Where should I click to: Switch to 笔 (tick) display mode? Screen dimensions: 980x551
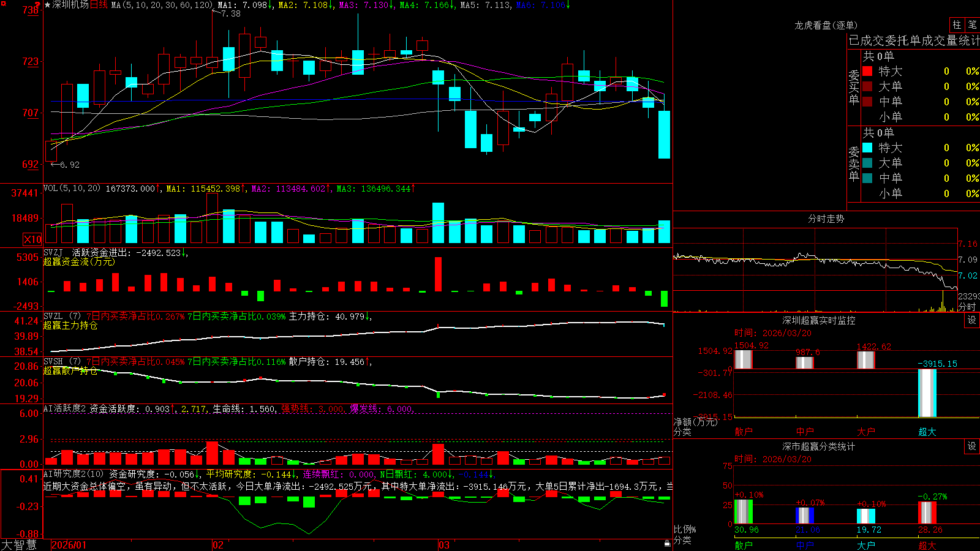click(x=972, y=24)
